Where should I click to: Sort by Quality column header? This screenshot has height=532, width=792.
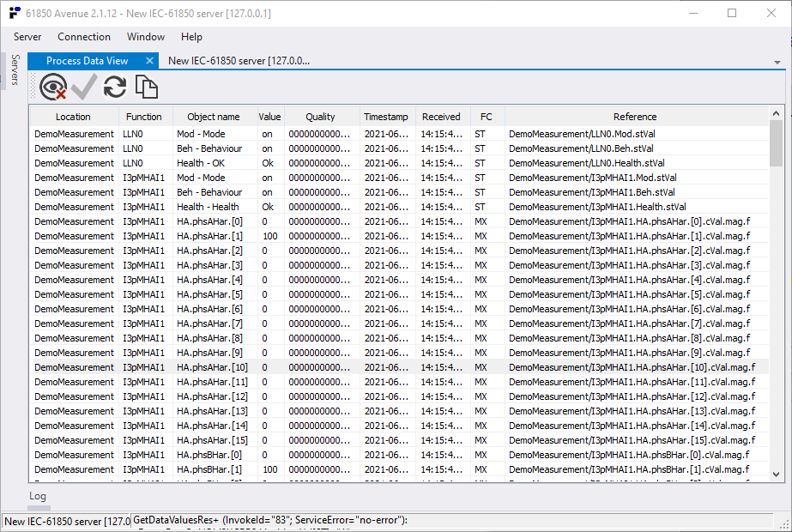[x=320, y=117]
